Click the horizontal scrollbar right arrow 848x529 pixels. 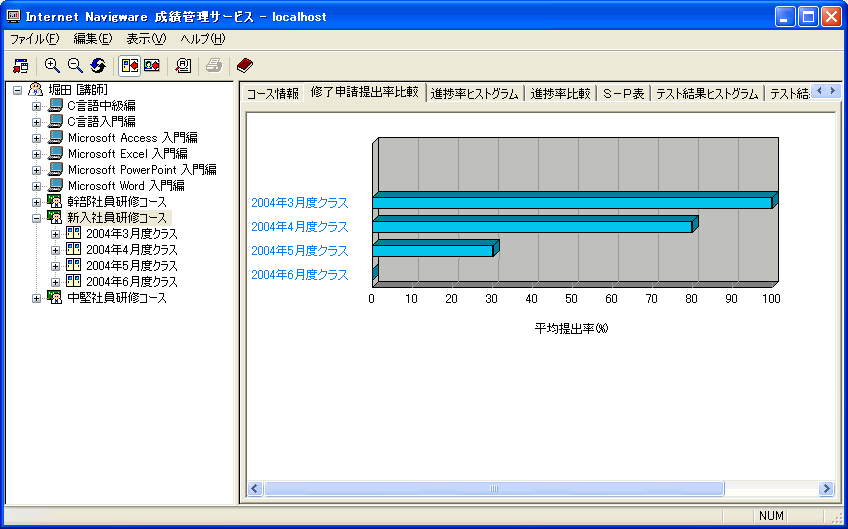[826, 488]
